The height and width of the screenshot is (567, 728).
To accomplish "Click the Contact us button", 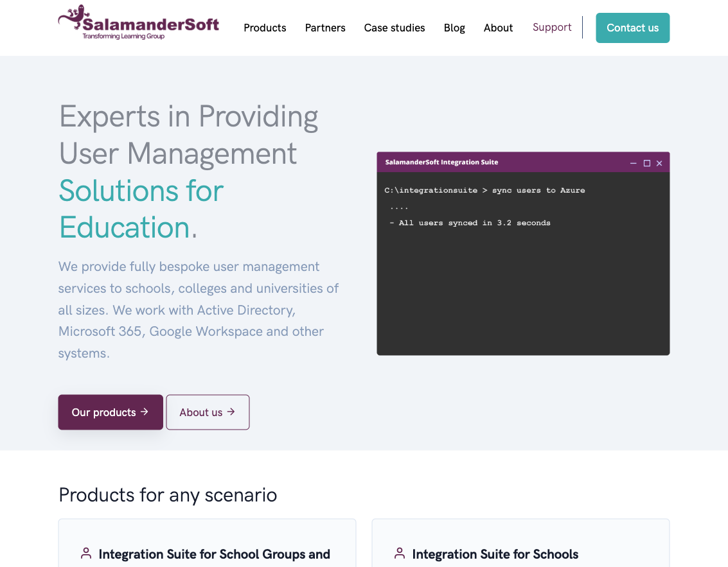I will coord(632,28).
